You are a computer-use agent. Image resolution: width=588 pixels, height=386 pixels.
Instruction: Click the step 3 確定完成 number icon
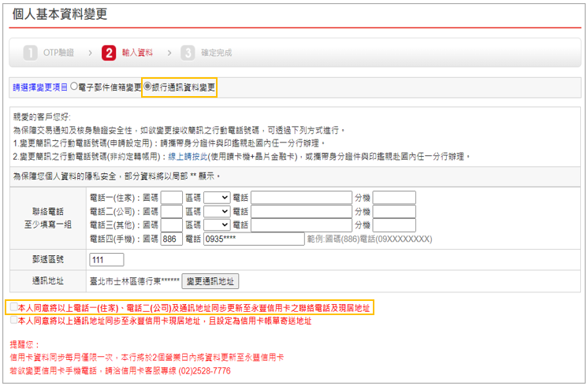188,53
